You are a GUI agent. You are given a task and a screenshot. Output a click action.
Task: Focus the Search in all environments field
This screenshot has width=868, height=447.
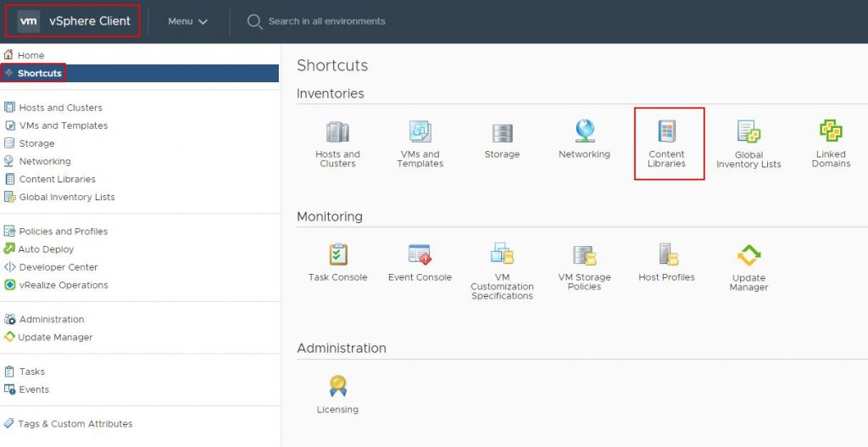pos(326,21)
